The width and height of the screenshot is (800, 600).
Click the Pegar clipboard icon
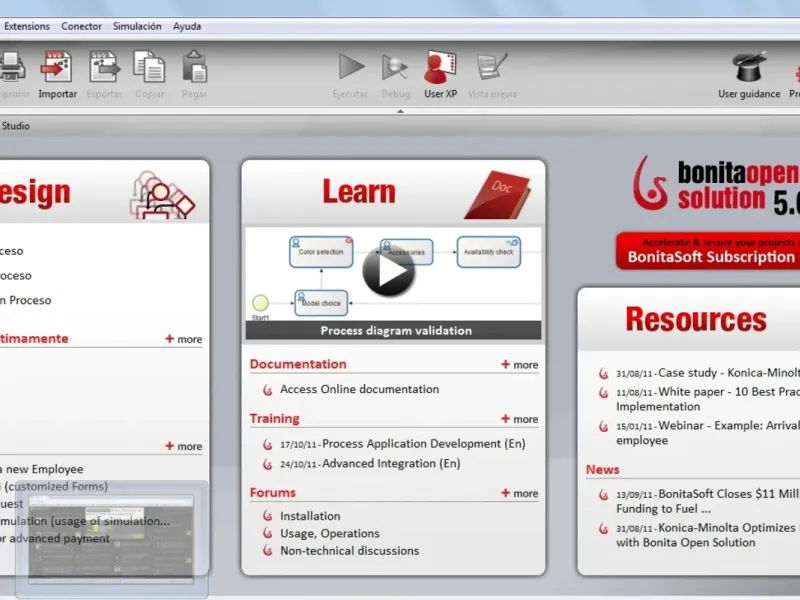194,66
